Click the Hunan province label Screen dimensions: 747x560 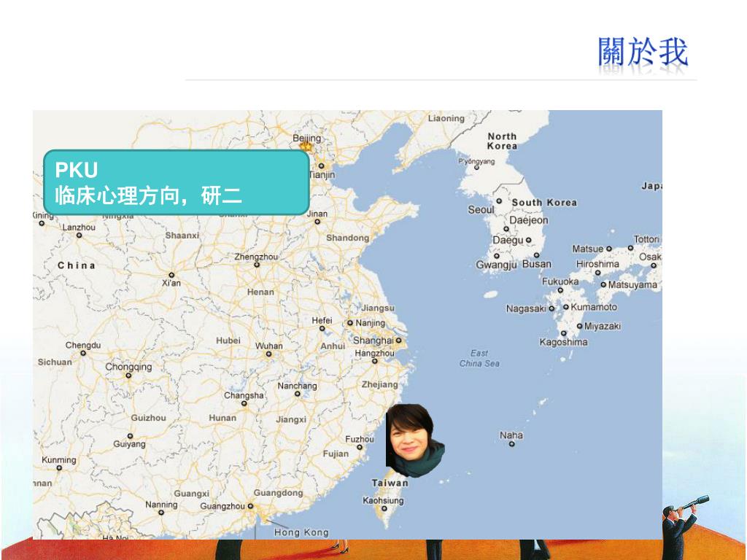pyautogui.click(x=222, y=418)
